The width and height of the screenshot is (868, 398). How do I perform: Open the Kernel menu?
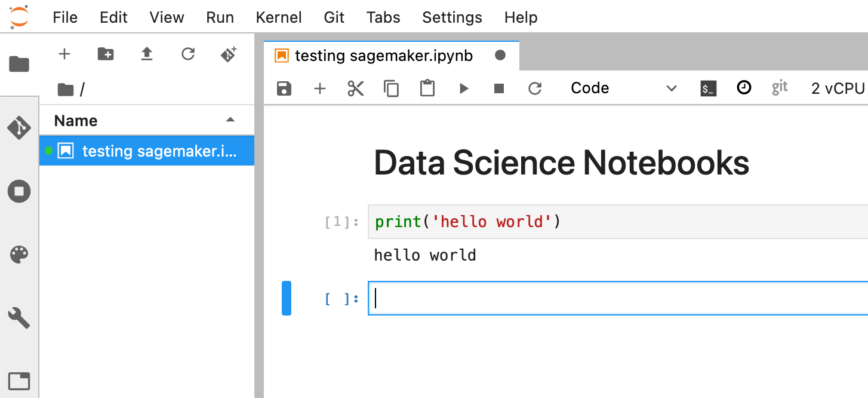click(x=278, y=17)
